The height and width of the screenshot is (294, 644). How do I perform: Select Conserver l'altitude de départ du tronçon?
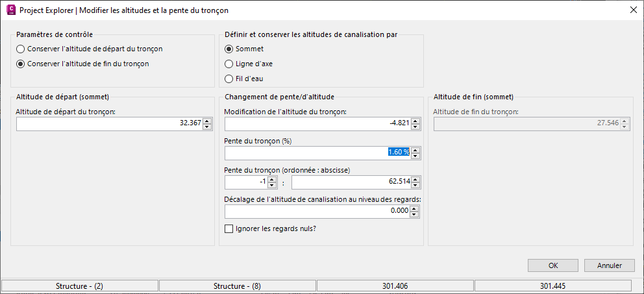tap(21, 49)
